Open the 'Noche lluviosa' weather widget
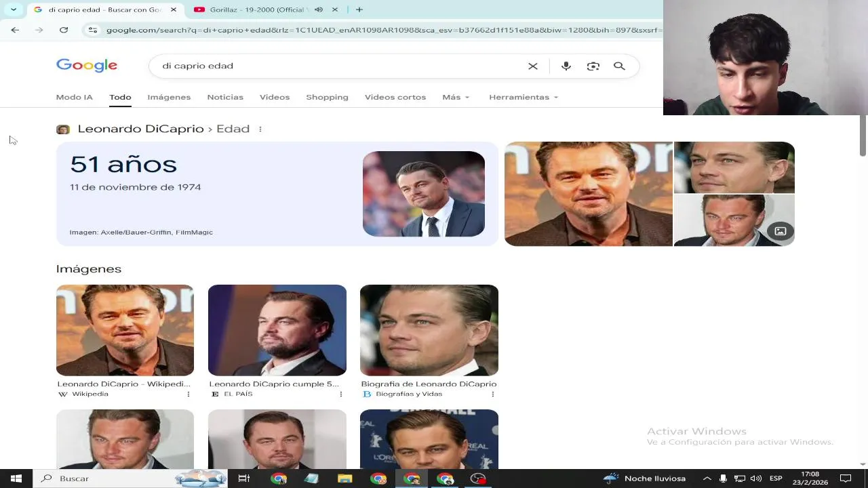Screen dimensions: 868x488 (644, 479)
